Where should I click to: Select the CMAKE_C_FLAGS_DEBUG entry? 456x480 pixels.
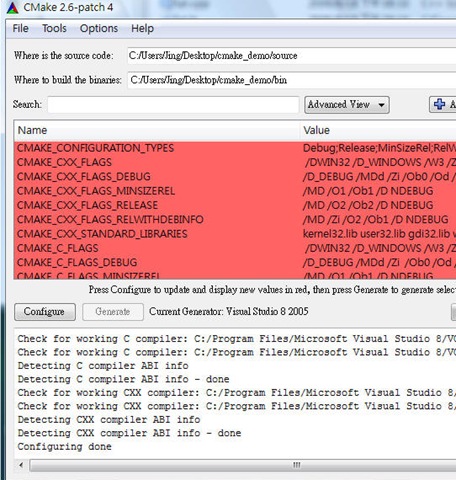click(235, 263)
